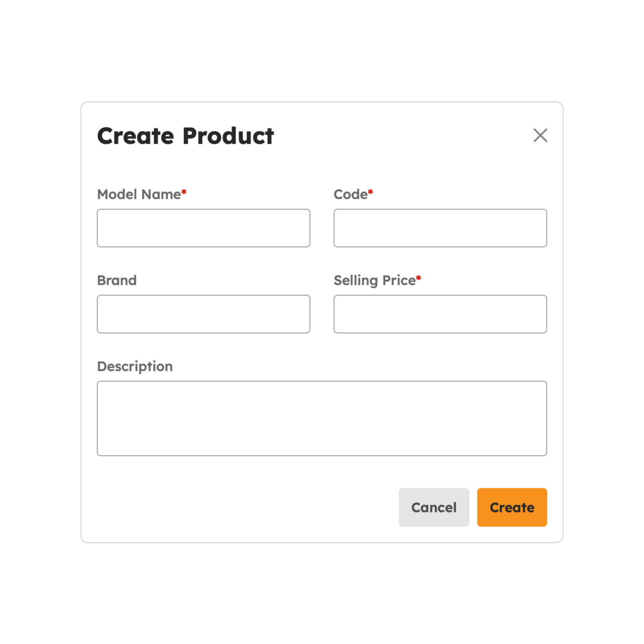Click the Description text area
This screenshot has height=644, width=644.
[322, 418]
